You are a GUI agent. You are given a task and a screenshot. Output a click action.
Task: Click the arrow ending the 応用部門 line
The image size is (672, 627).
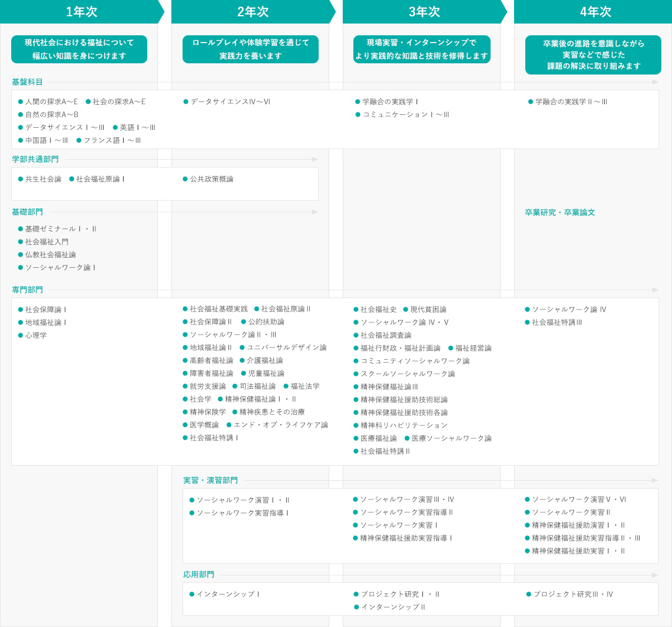(x=655, y=575)
